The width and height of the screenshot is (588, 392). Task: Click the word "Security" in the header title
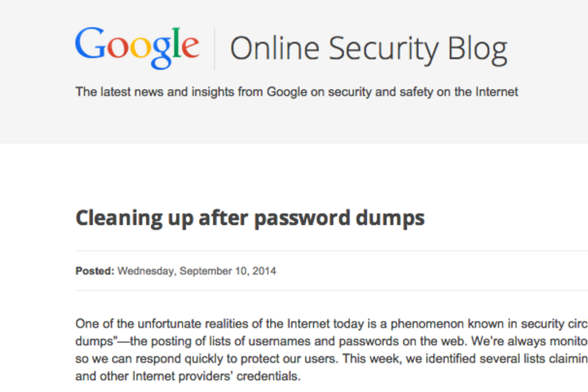click(383, 49)
